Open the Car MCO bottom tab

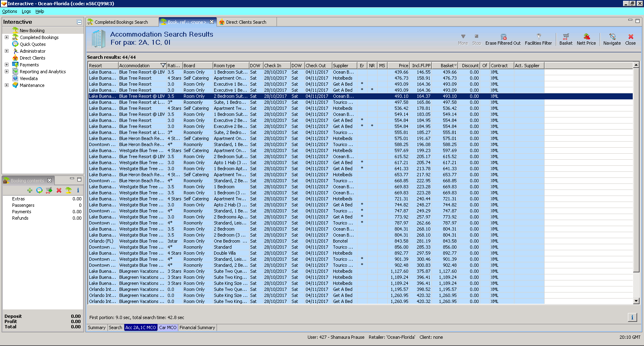(x=167, y=327)
